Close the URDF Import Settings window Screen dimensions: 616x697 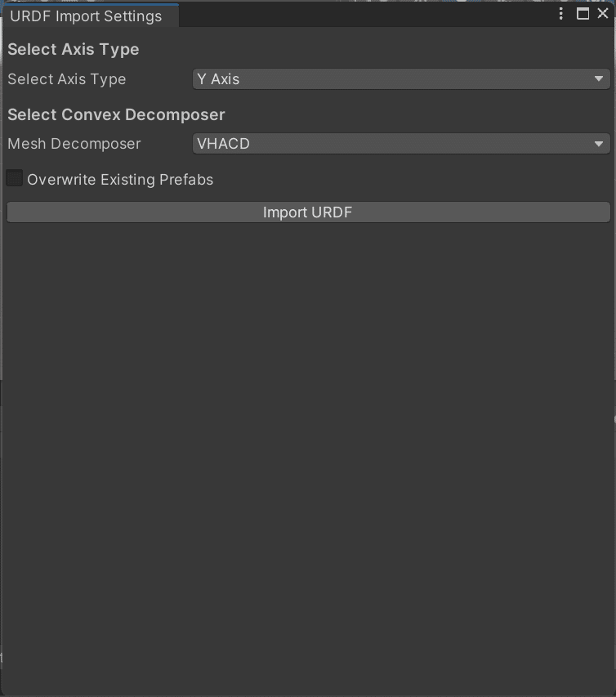(x=603, y=14)
